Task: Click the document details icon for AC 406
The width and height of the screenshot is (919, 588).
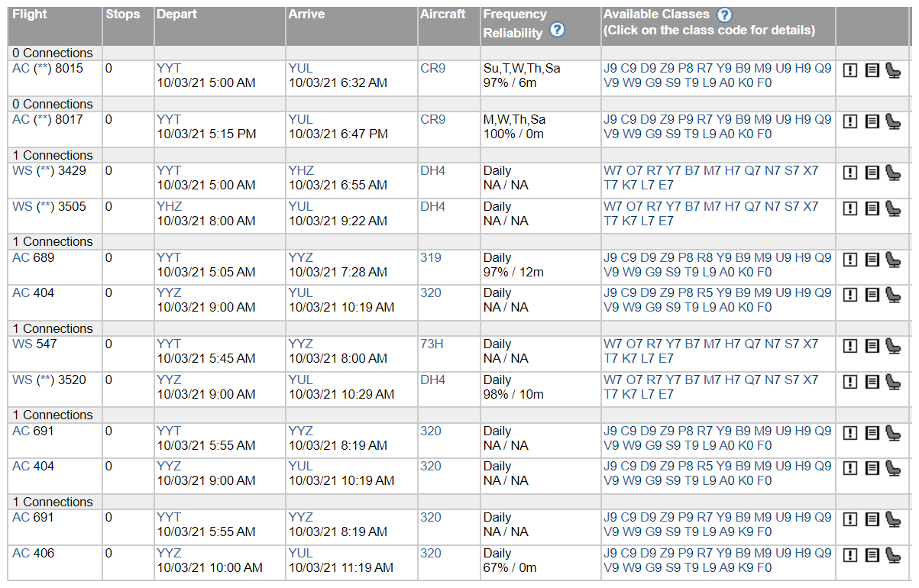Action: coord(872,555)
